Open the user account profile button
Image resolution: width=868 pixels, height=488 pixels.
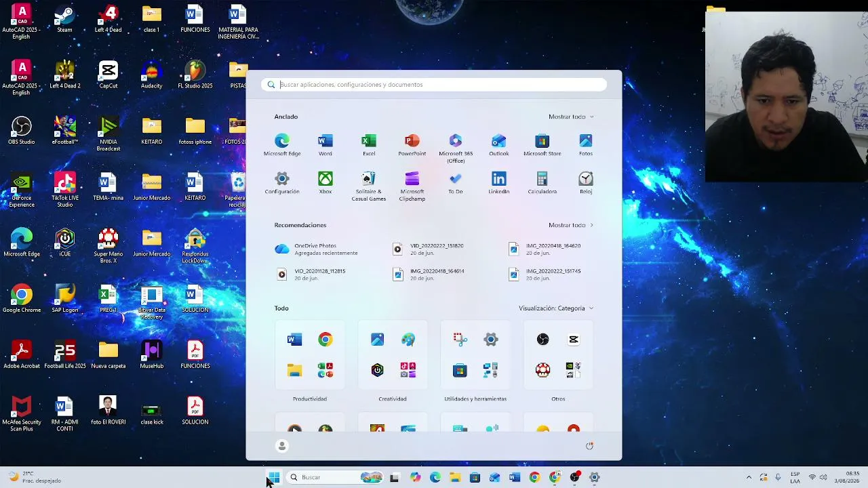[x=282, y=445]
